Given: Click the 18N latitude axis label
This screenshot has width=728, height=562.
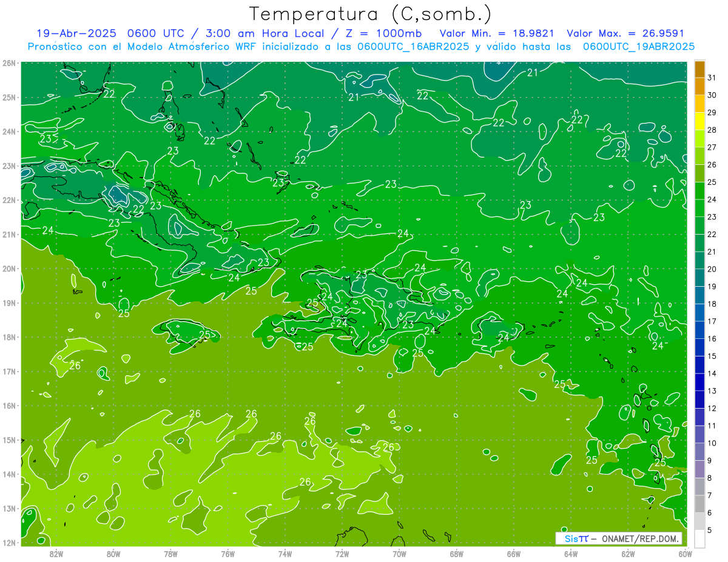Looking at the screenshot, I should point(9,337).
